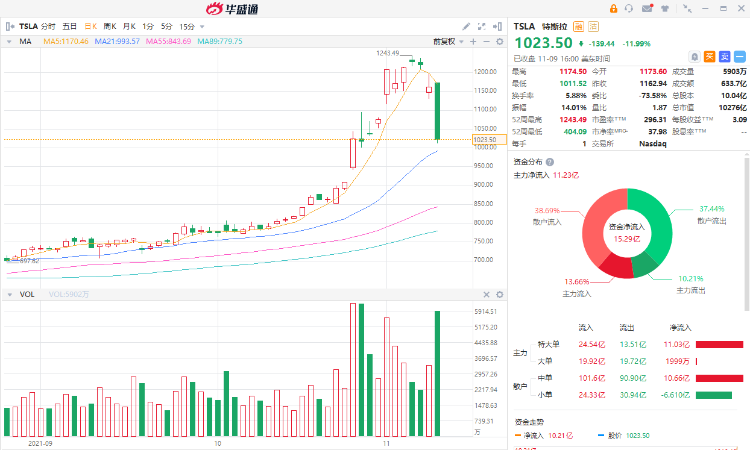Open 资金分布 help question icon

point(550,162)
